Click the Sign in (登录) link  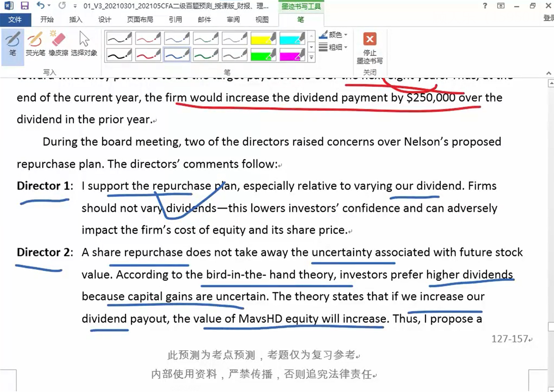tap(548, 18)
